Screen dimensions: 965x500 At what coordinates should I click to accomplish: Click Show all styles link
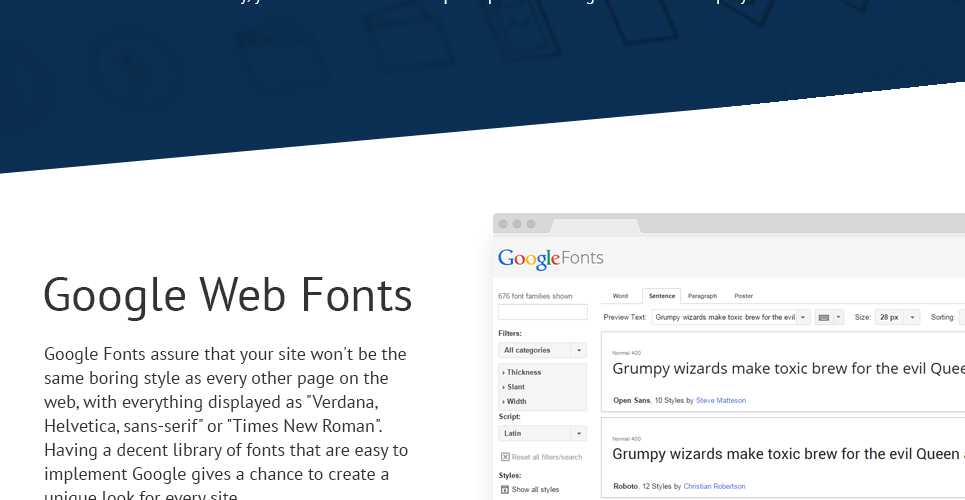(x=535, y=490)
